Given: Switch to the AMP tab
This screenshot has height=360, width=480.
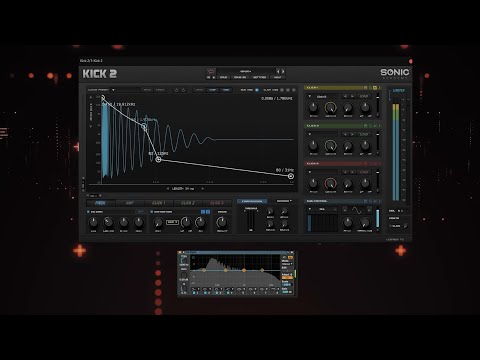Looking at the screenshot, I should click(x=130, y=203).
